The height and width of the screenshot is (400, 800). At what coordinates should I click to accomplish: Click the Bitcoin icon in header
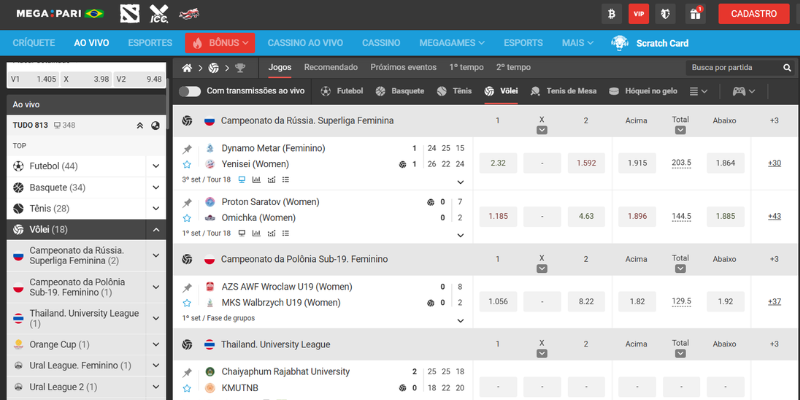pos(610,14)
